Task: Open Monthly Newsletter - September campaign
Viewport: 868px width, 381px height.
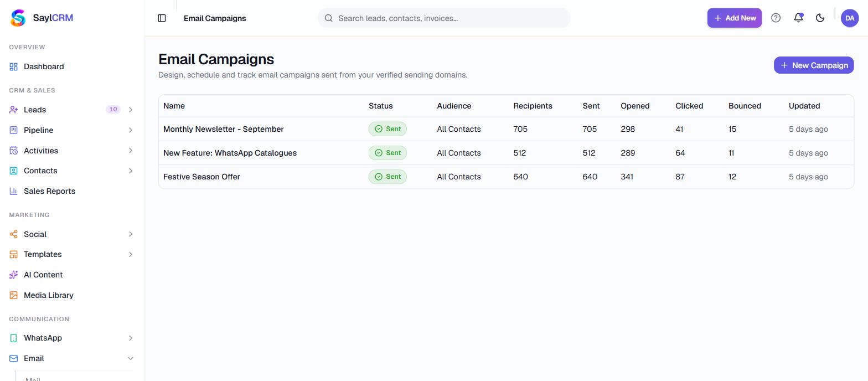Action: click(x=223, y=129)
